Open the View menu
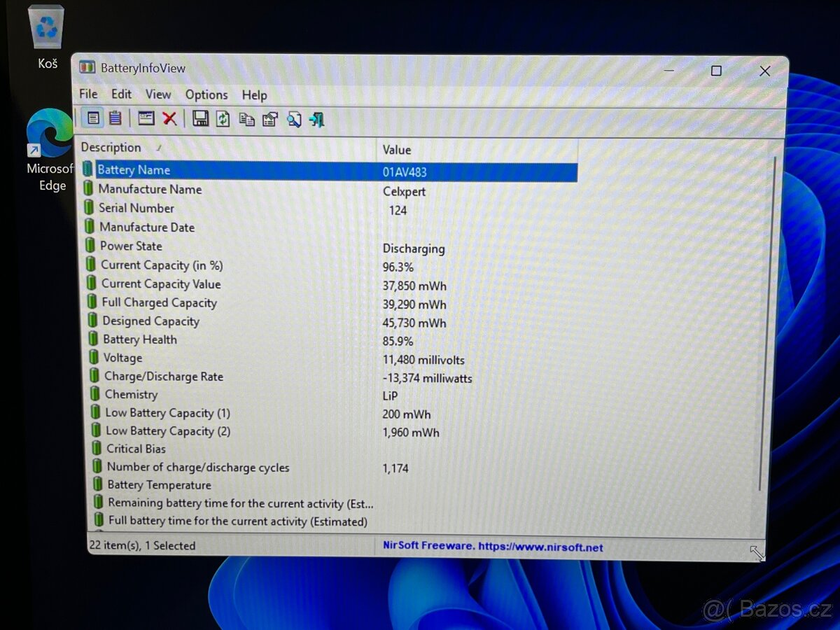Screen dimensions: 840x630 pyautogui.click(x=158, y=94)
